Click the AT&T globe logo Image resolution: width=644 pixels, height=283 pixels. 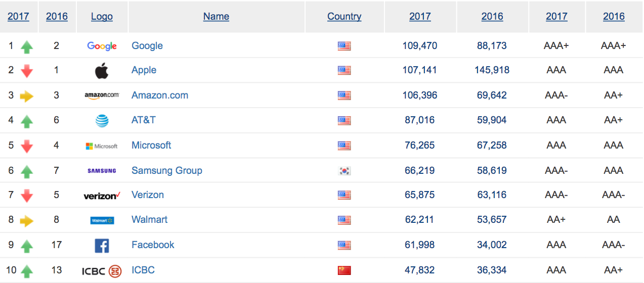coord(102,120)
